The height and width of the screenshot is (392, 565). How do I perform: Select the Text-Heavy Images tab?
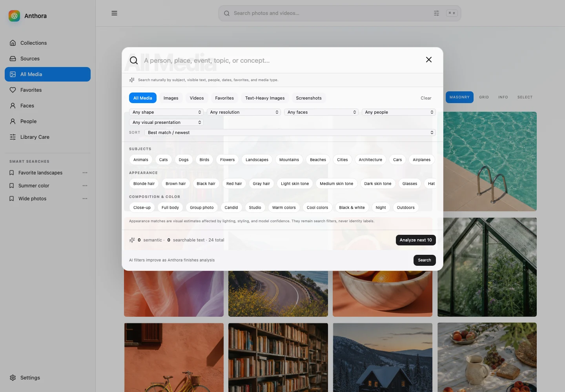click(x=265, y=98)
